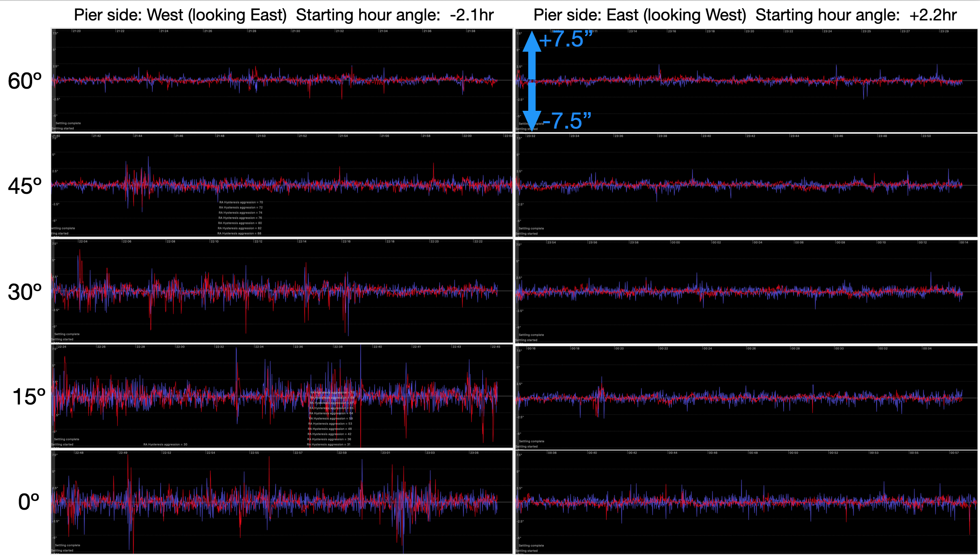Click the 0° elevation row label
This screenshot has height=557, width=980.
[29, 502]
